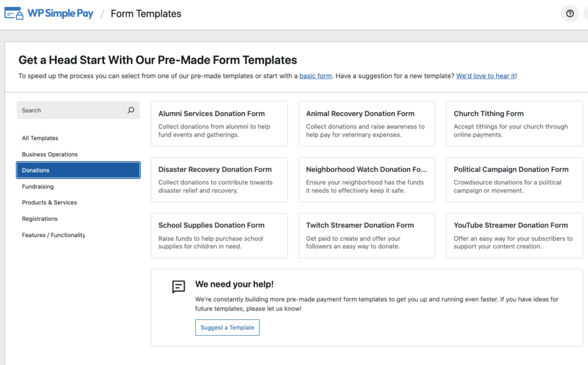
Task: Click We'd love to hear it link
Action: (x=486, y=76)
